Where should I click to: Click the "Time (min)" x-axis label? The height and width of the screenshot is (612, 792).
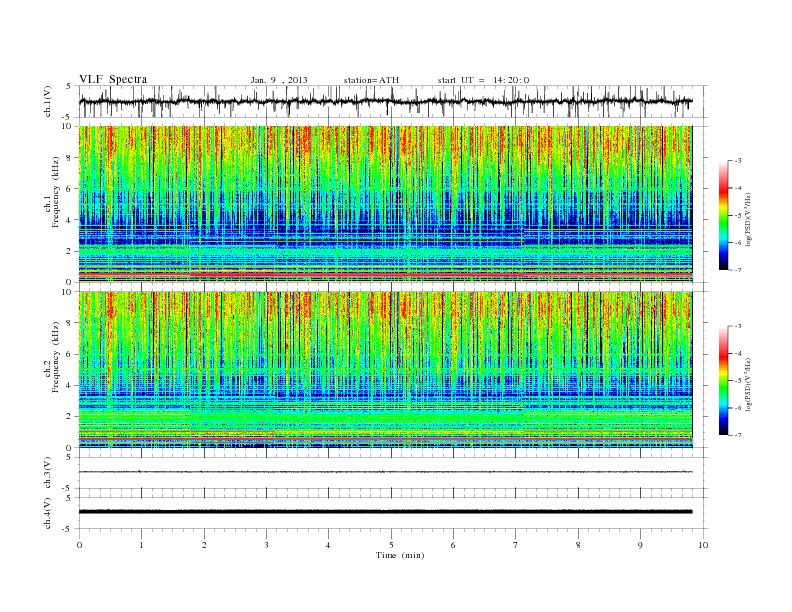click(x=400, y=555)
